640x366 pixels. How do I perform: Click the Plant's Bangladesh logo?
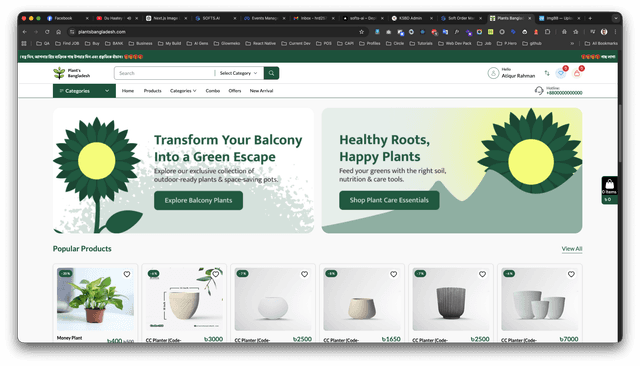(72, 73)
